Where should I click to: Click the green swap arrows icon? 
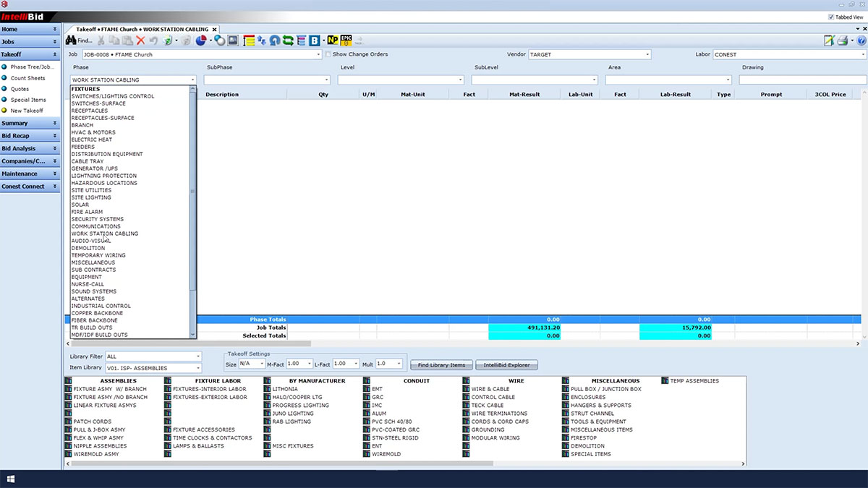click(x=288, y=41)
